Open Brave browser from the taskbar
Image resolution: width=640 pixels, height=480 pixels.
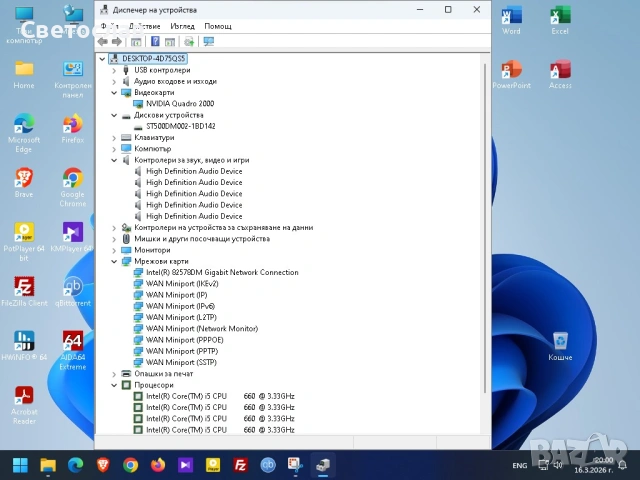[103, 465]
